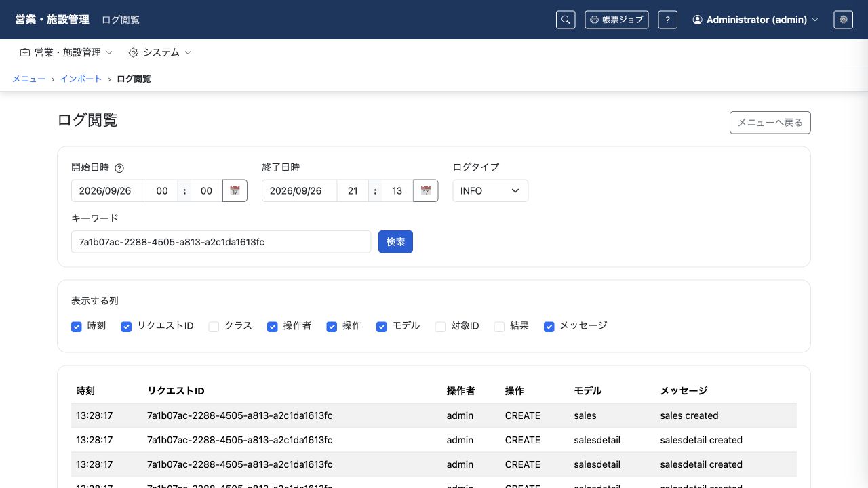This screenshot has width=868, height=488.
Task: Check the クラス column checkbox
Action: (x=214, y=327)
